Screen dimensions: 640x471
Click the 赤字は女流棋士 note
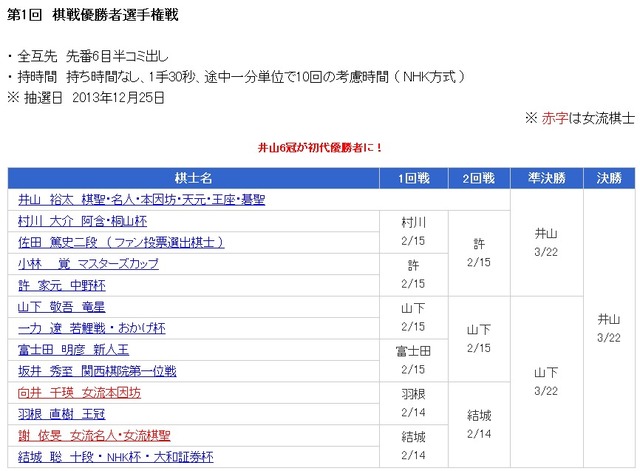tap(580, 118)
